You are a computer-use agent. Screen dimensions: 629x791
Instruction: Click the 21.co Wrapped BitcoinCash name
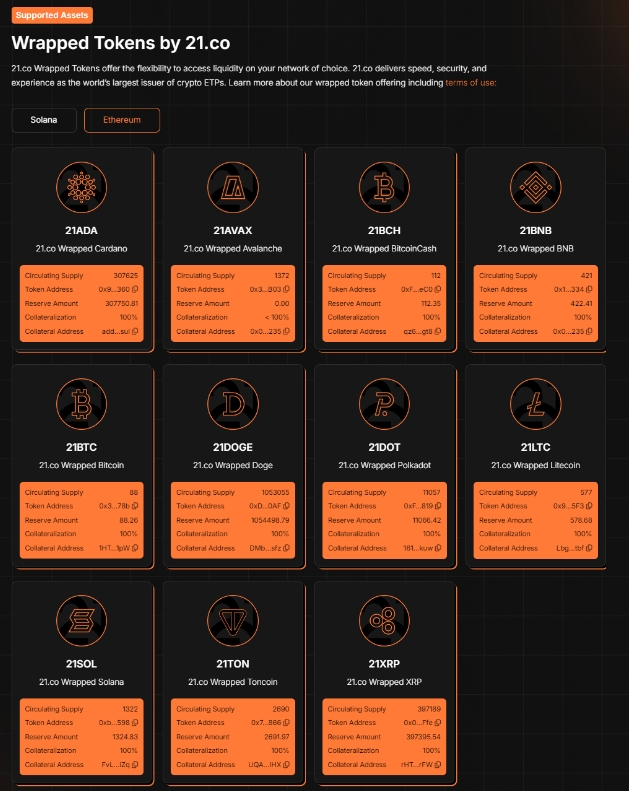point(384,249)
